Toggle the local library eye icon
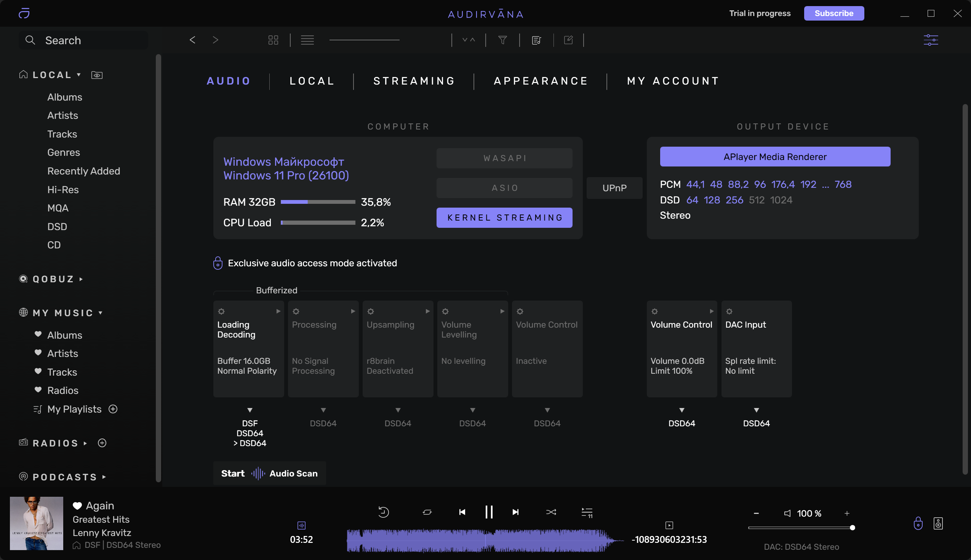The image size is (971, 560). click(97, 75)
